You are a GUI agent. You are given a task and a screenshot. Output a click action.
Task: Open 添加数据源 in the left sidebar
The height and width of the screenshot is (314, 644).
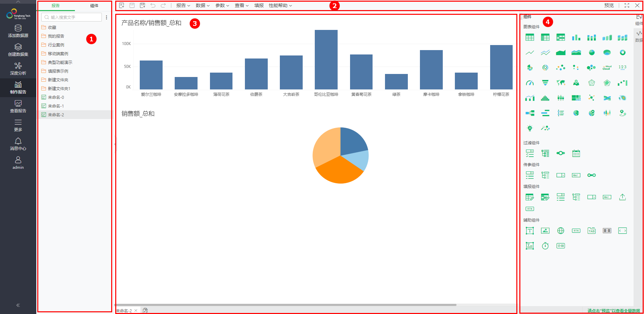pyautogui.click(x=18, y=31)
